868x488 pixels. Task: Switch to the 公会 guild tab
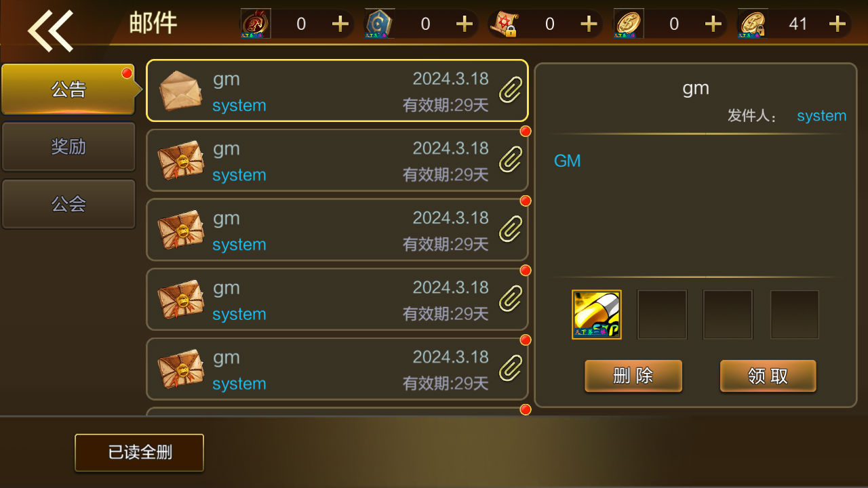pos(68,204)
